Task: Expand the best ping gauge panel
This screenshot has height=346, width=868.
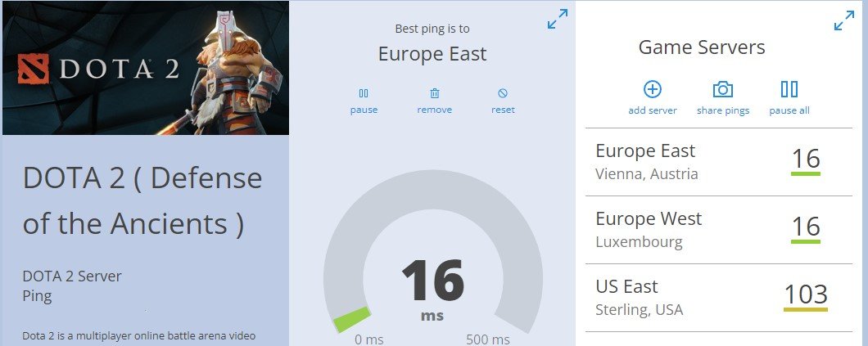Action: pyautogui.click(x=558, y=20)
